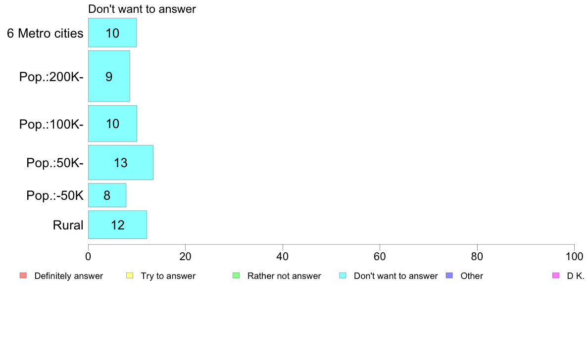Click the Definitely answer legend label
Viewport: 588px width, 364px height.
tap(68, 276)
